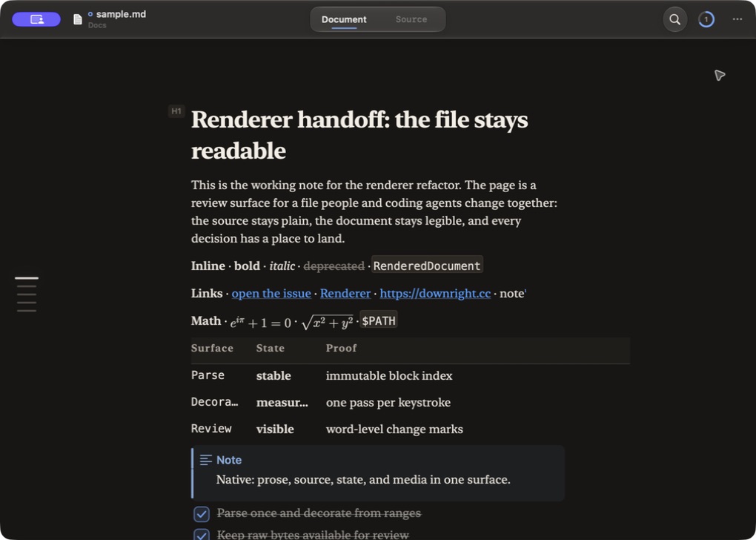Uncheck 'Parse once and decorate from ranges'
The image size is (756, 540).
[x=202, y=514]
